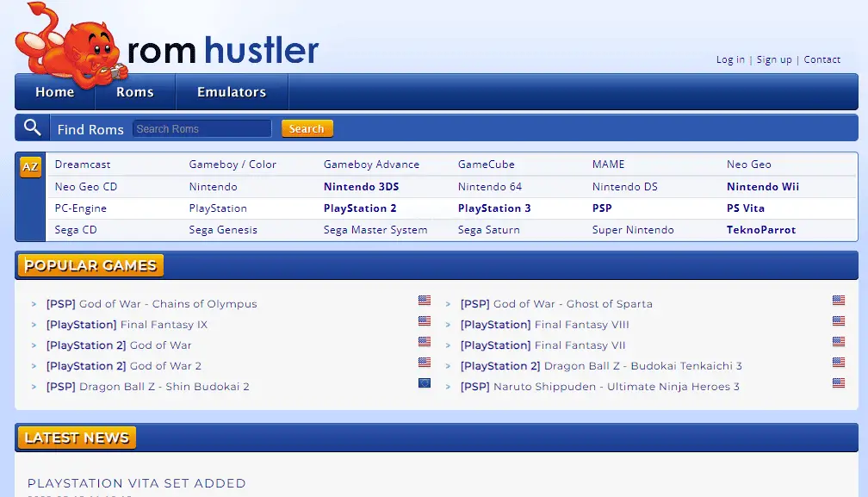Open Dragon Ball Z - Shin Budokai 2
The width and height of the screenshot is (868, 497).
(x=148, y=386)
